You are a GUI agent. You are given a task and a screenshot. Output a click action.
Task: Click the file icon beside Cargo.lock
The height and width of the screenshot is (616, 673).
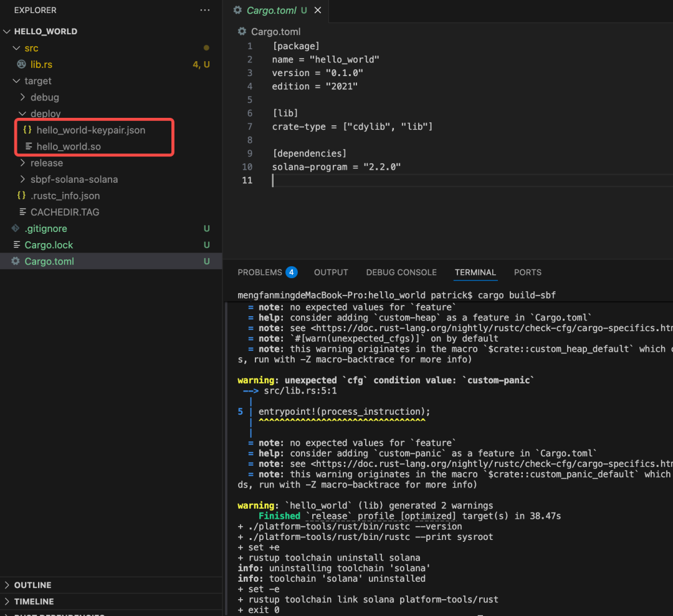[x=16, y=245]
